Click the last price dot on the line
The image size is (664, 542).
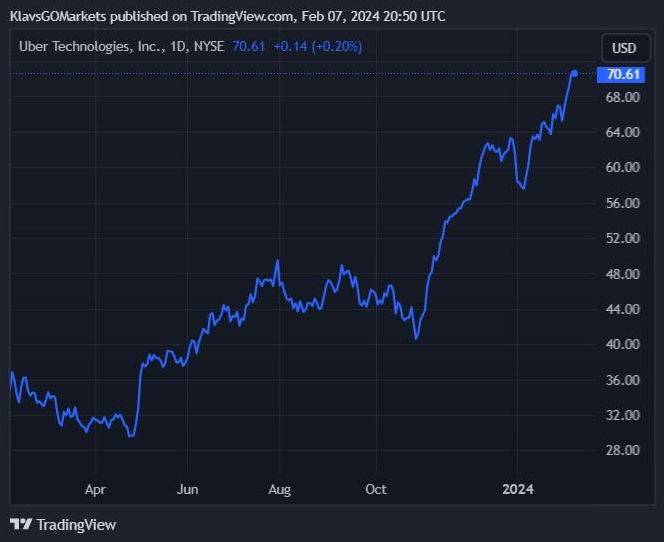click(x=575, y=74)
